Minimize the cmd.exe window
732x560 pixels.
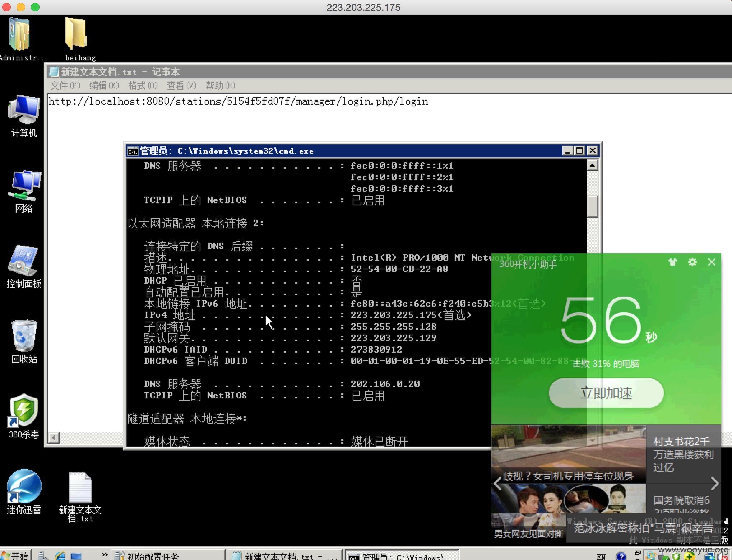(567, 151)
